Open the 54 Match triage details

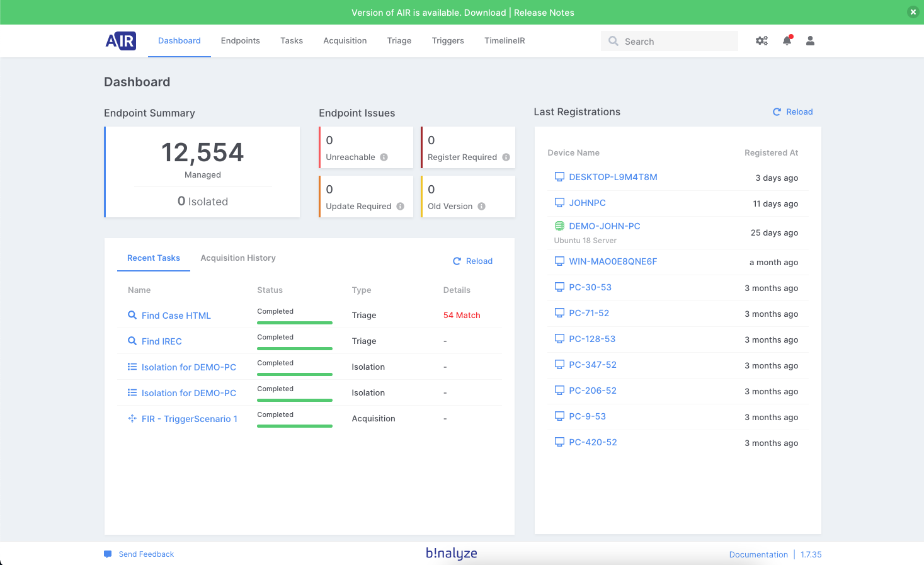coord(462,315)
